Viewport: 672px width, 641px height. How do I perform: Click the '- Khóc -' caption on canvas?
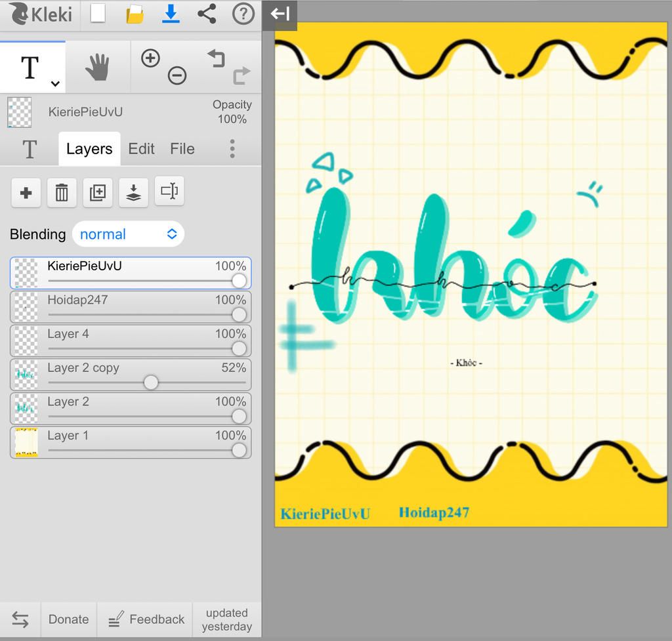point(467,363)
